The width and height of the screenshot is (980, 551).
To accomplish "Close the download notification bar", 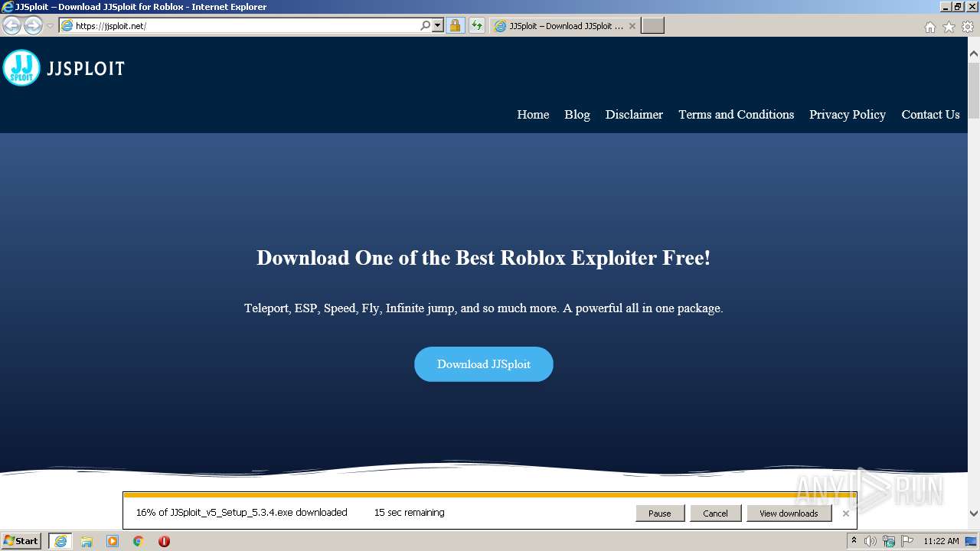I will coord(846,514).
